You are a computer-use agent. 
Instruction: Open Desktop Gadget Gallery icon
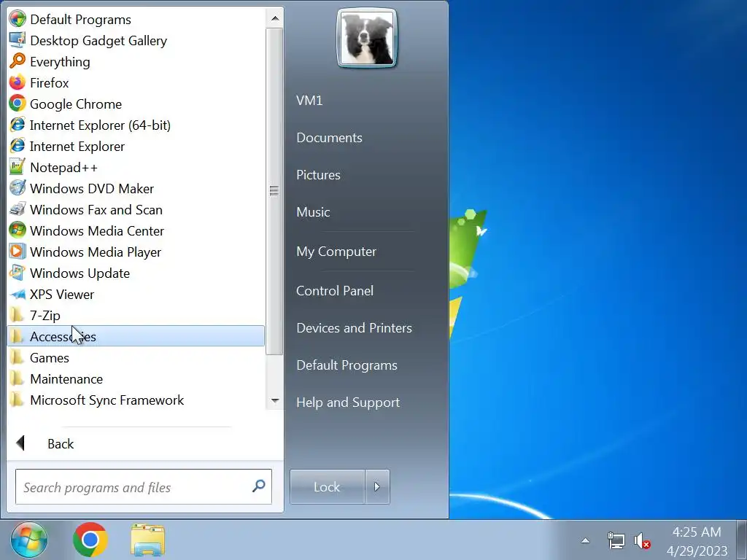pyautogui.click(x=18, y=41)
